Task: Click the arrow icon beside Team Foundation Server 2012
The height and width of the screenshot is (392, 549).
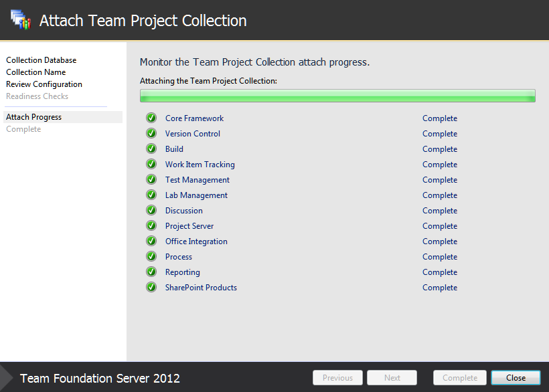Action: click(x=6, y=378)
